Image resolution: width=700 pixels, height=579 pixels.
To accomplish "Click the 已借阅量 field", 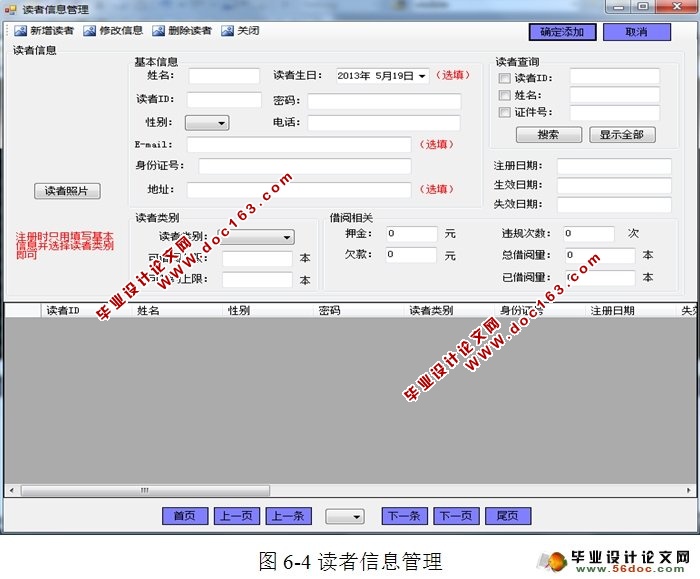I will coord(600,278).
